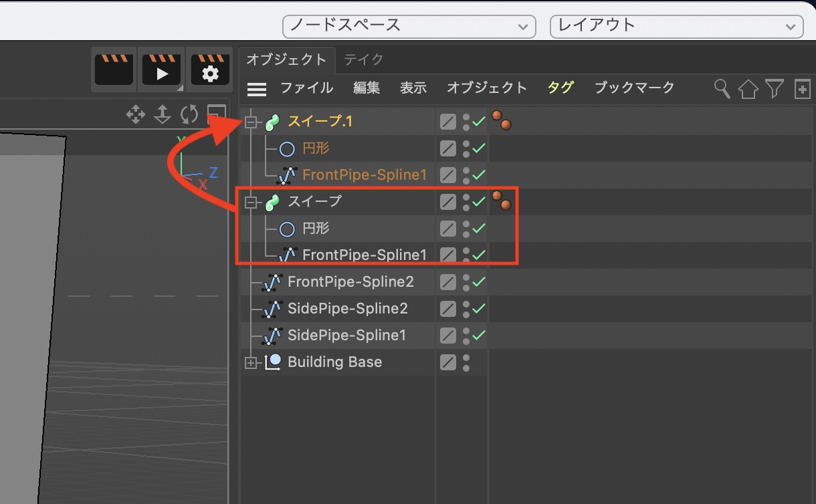Image resolution: width=816 pixels, height=504 pixels.
Task: Click the search magnifier in Object Manager
Action: tap(722, 88)
